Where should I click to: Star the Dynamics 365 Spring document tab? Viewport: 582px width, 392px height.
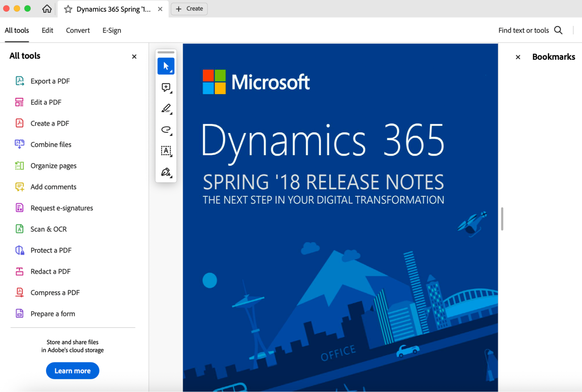(68, 9)
